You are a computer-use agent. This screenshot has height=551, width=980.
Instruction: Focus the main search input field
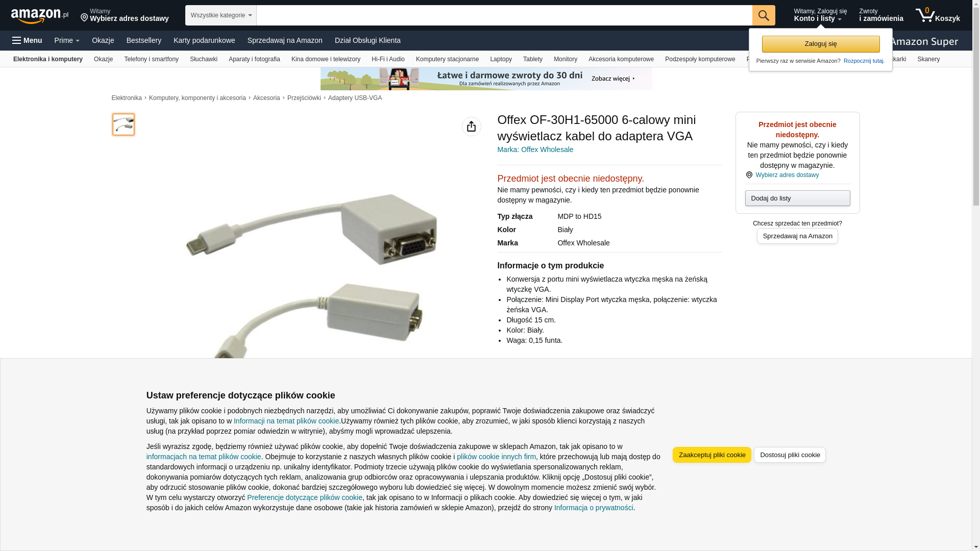(504, 15)
